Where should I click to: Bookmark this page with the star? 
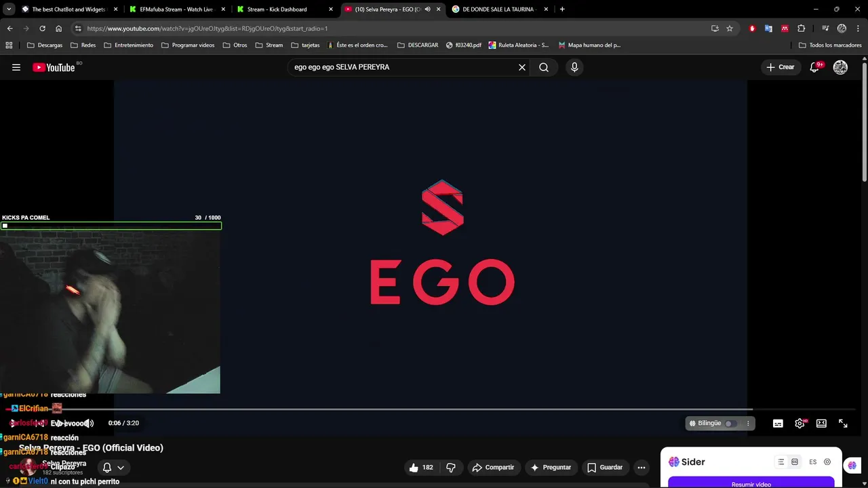click(730, 28)
